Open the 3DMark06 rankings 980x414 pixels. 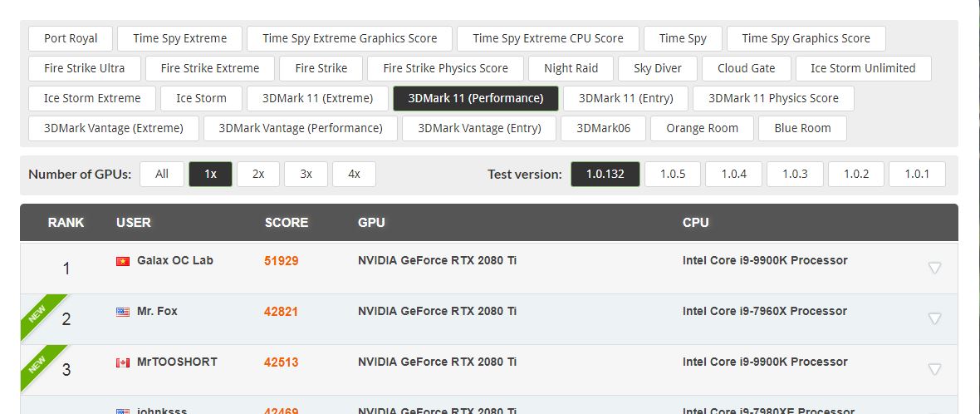coord(603,128)
